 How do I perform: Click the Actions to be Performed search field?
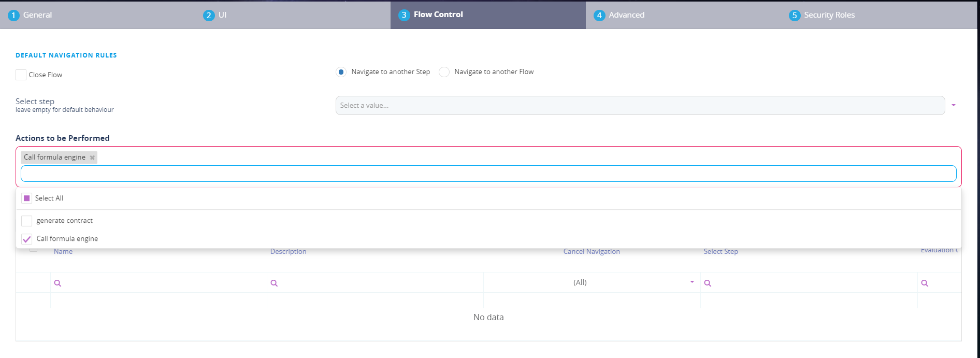[x=488, y=174]
